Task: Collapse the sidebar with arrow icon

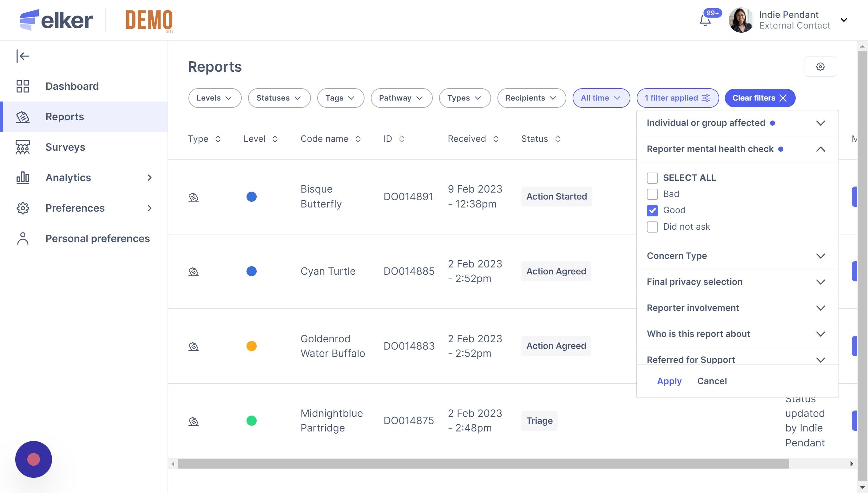Action: (x=23, y=56)
